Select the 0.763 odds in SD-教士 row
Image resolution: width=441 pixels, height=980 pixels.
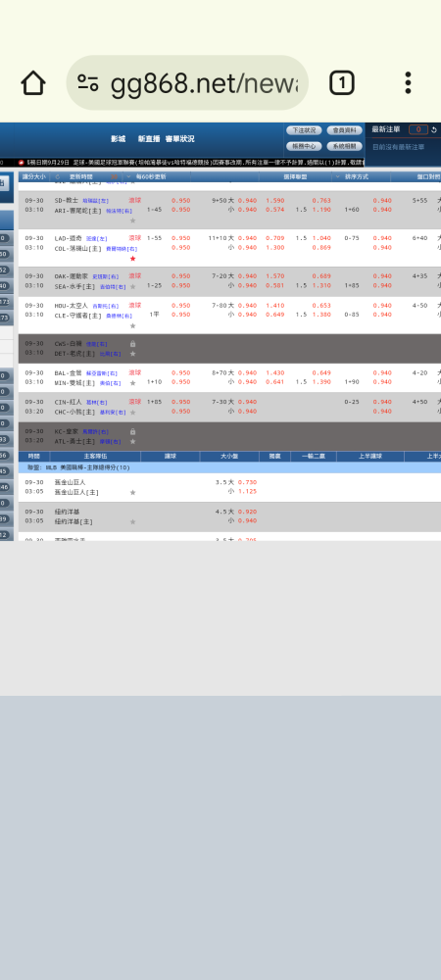[x=321, y=201]
